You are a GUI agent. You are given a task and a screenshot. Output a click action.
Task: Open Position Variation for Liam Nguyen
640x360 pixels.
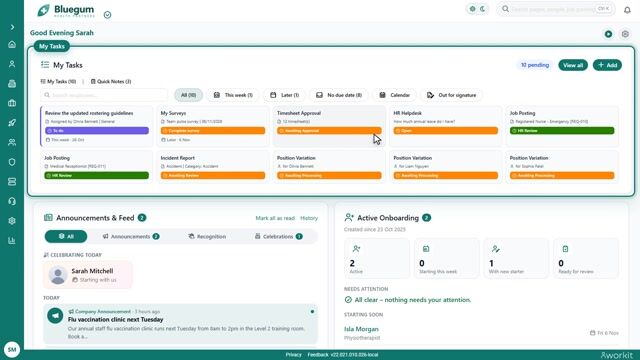[x=445, y=167]
